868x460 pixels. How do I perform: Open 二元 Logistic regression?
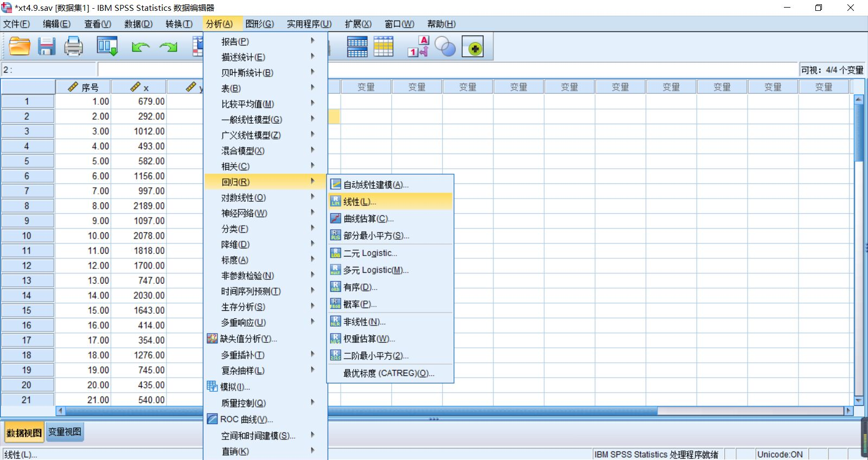click(390, 253)
